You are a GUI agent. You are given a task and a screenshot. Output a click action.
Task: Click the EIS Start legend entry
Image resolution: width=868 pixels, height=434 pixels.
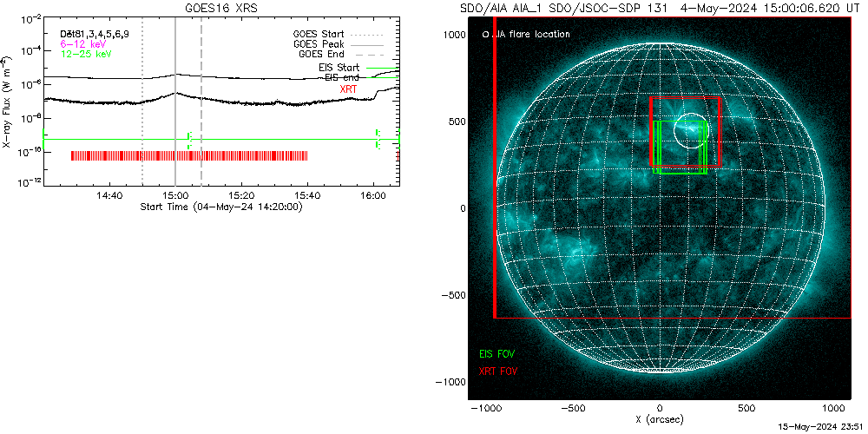pyautogui.click(x=357, y=68)
